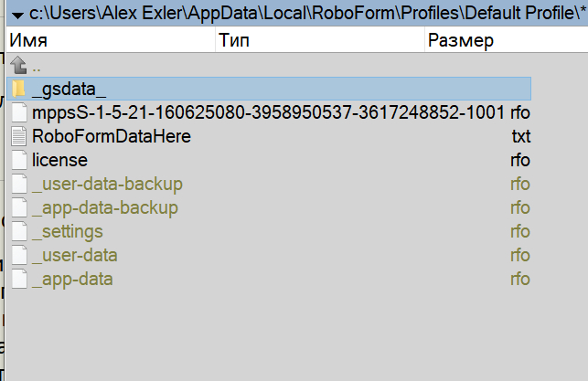
Task: Click the _user-data-backup file icon
Action: (19, 184)
